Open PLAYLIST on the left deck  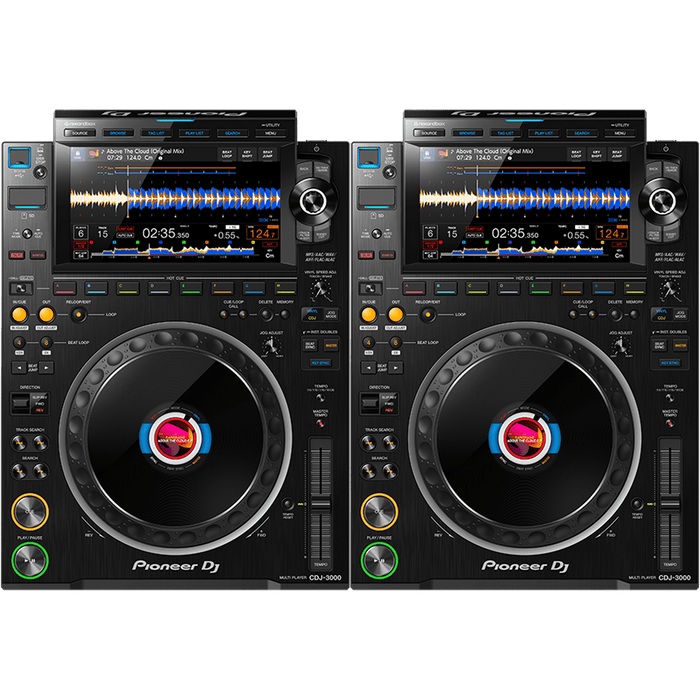point(194,133)
